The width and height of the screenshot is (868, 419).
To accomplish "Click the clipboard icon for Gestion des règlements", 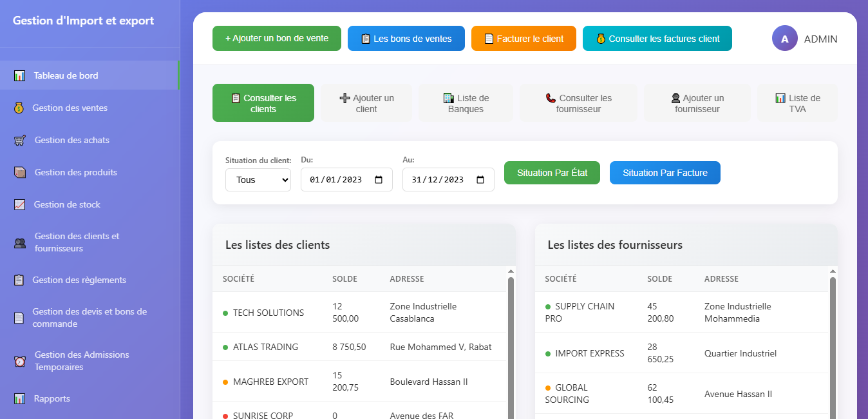I will pyautogui.click(x=19, y=280).
